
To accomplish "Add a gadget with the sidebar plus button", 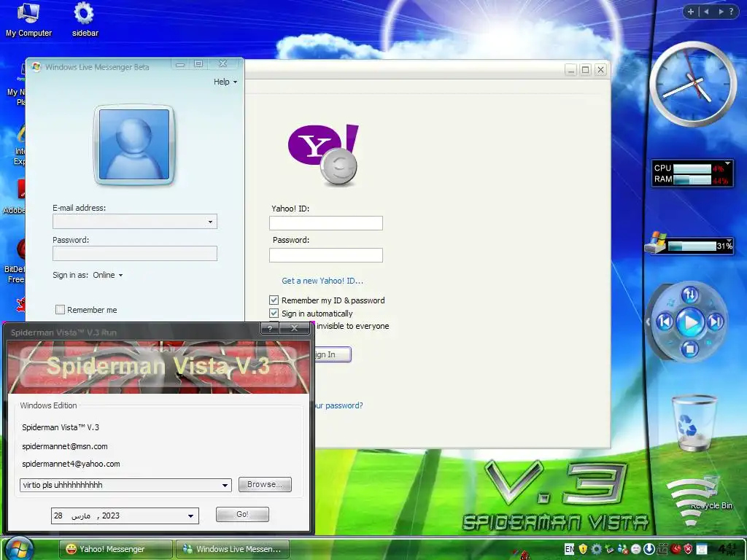I will [x=691, y=12].
